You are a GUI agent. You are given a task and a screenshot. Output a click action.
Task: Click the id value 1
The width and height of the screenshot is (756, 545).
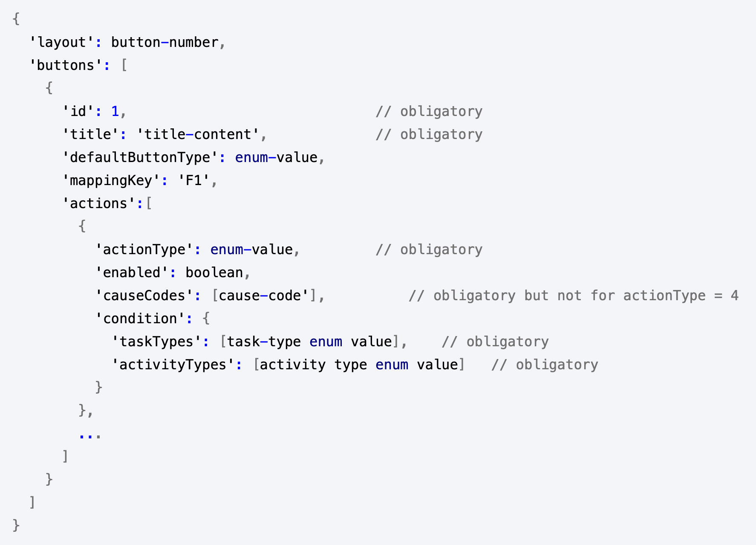[115, 111]
